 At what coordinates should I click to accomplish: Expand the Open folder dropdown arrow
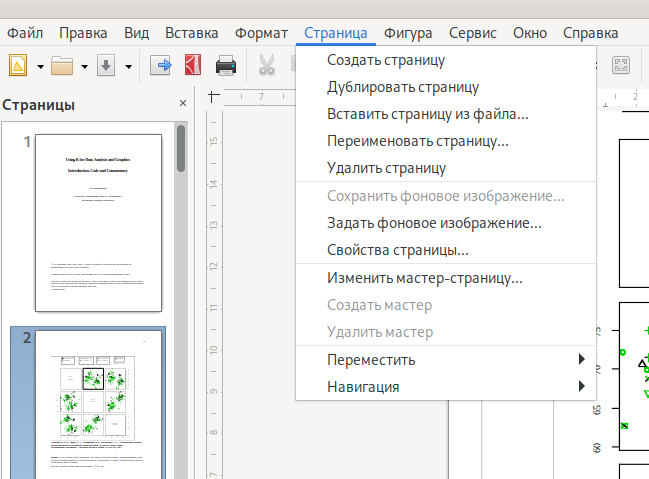coord(85,67)
